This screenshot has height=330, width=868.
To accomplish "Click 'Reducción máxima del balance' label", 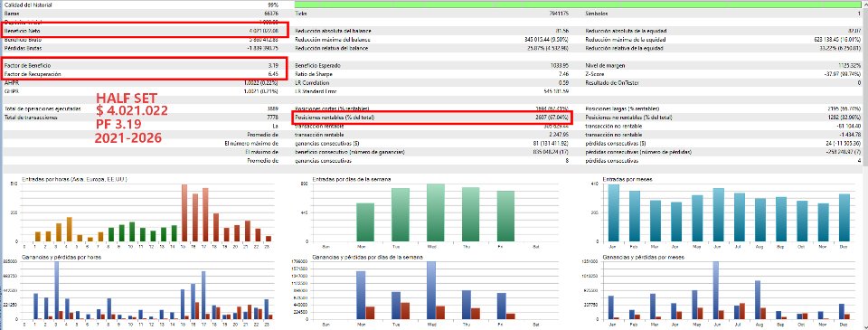I will (x=332, y=40).
